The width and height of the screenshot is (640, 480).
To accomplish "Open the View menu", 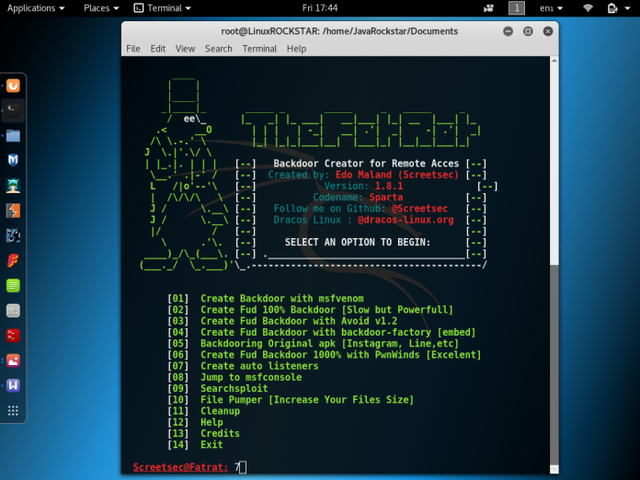I will (x=185, y=49).
